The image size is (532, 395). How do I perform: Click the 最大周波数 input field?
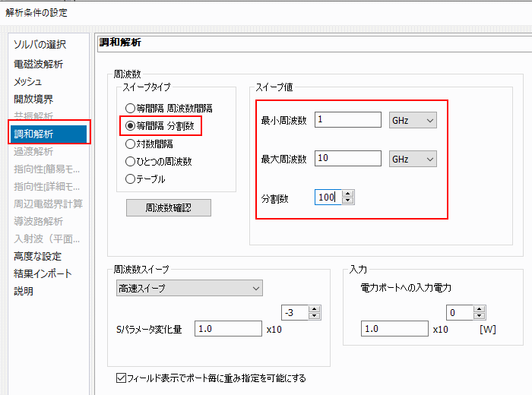(347, 159)
